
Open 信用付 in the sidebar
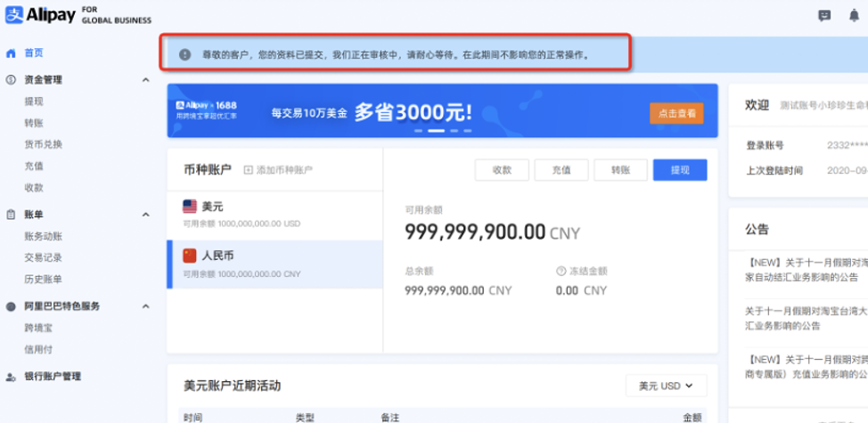pyautogui.click(x=38, y=350)
